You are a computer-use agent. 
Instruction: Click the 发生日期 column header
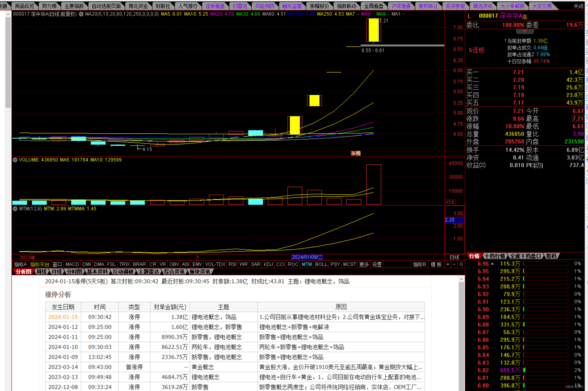(x=63, y=307)
